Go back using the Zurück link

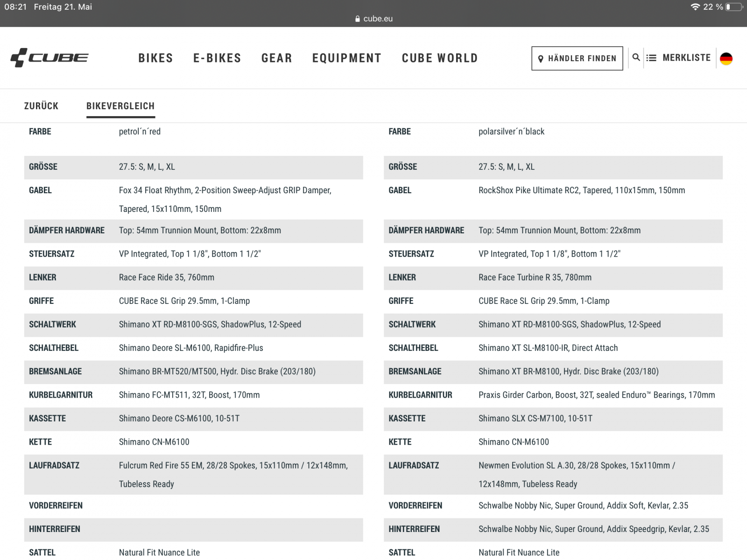(x=41, y=106)
